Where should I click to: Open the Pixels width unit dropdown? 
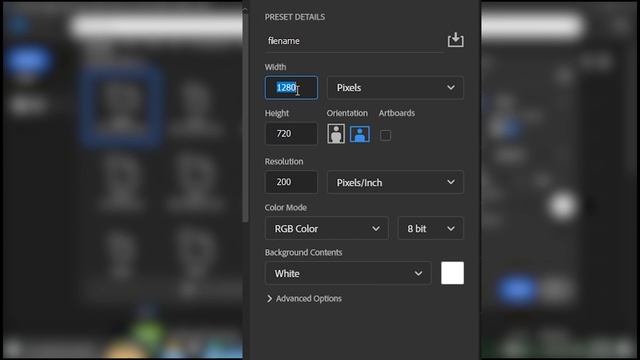[395, 88]
